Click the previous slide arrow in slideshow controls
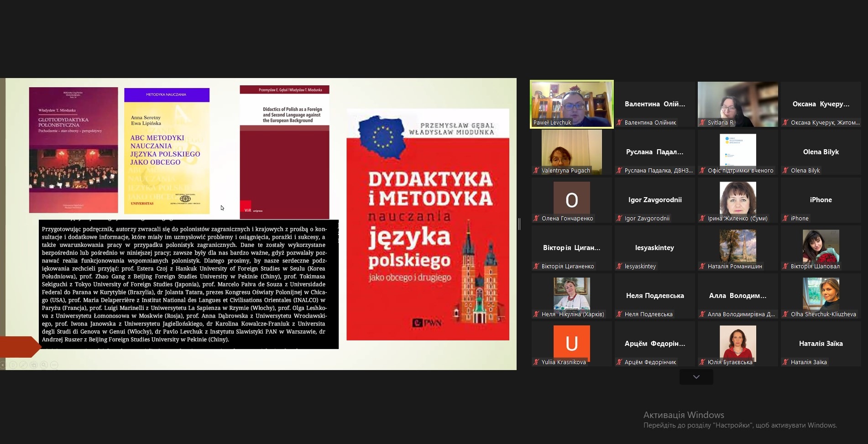The height and width of the screenshot is (444, 868). tap(3, 365)
